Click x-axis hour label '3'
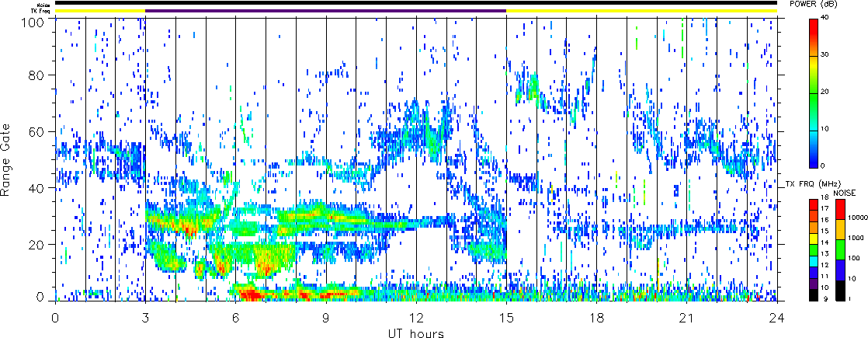868x338 pixels. pos(146,317)
